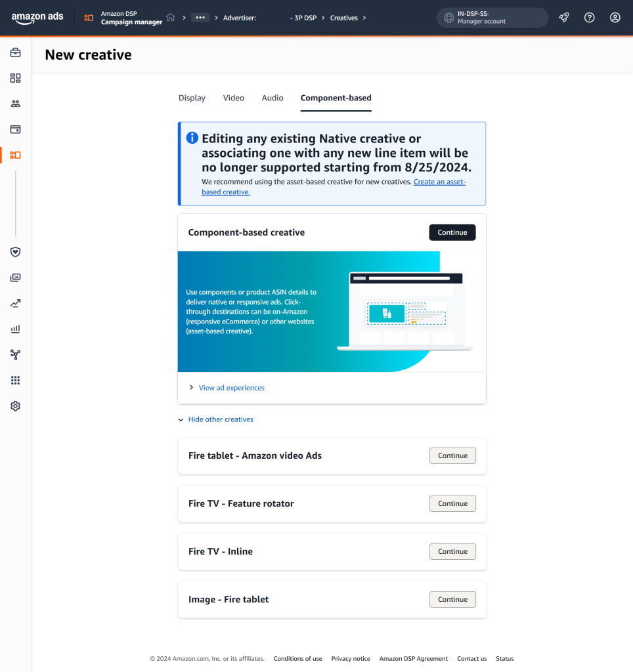Switch to the Video tab
The height and width of the screenshot is (672, 633).
233,98
